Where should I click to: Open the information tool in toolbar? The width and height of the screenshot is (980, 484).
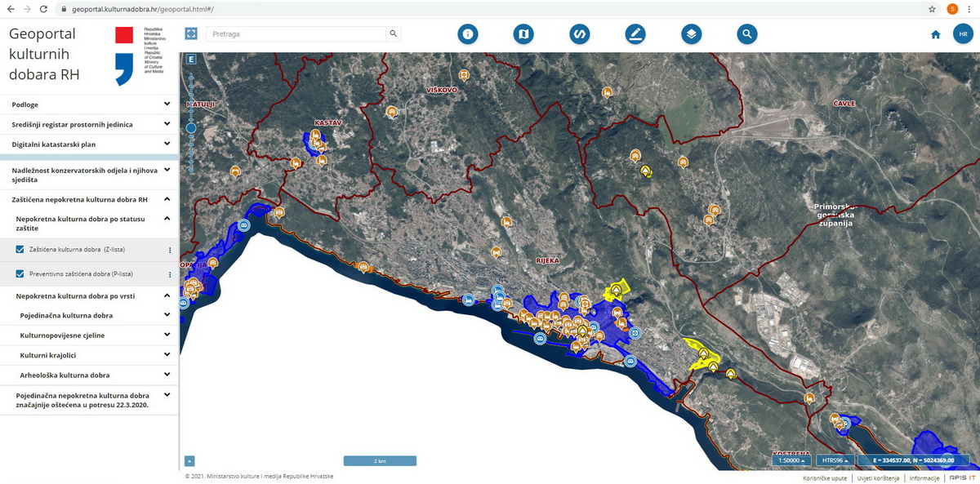coord(468,34)
